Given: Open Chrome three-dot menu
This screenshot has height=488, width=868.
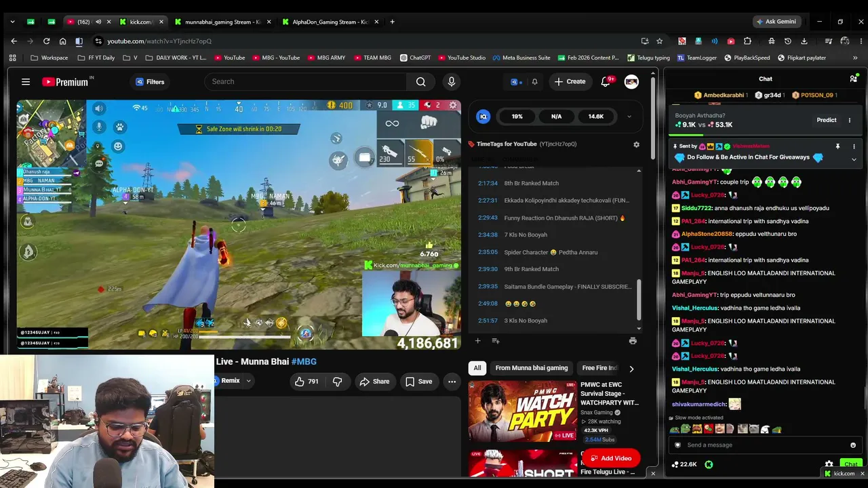Looking at the screenshot, I should (x=860, y=41).
